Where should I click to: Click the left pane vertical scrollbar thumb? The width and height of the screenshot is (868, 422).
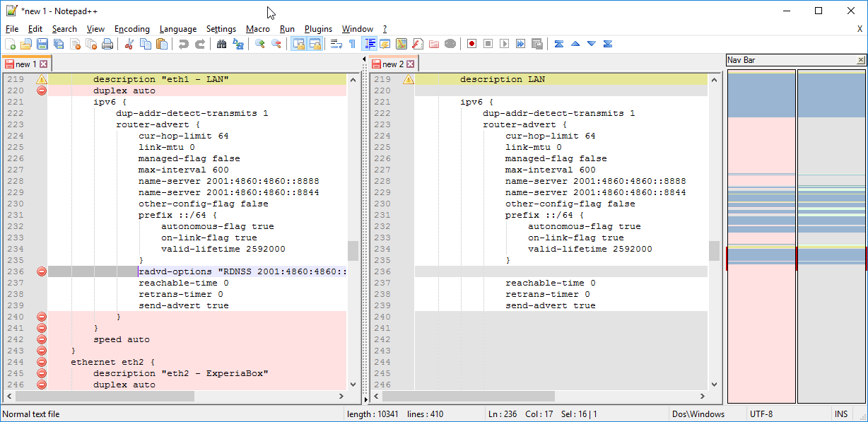coord(353,250)
